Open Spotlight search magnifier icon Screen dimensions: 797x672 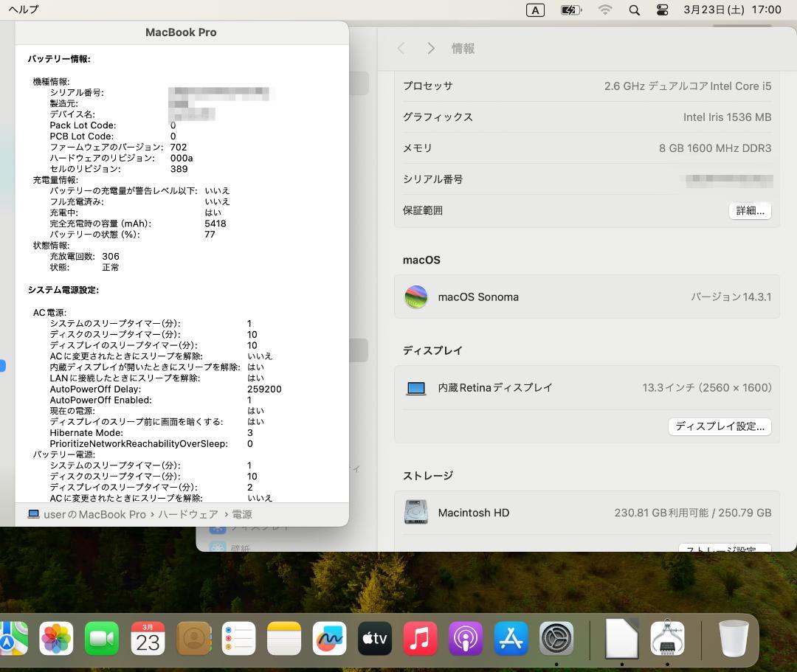tap(634, 10)
